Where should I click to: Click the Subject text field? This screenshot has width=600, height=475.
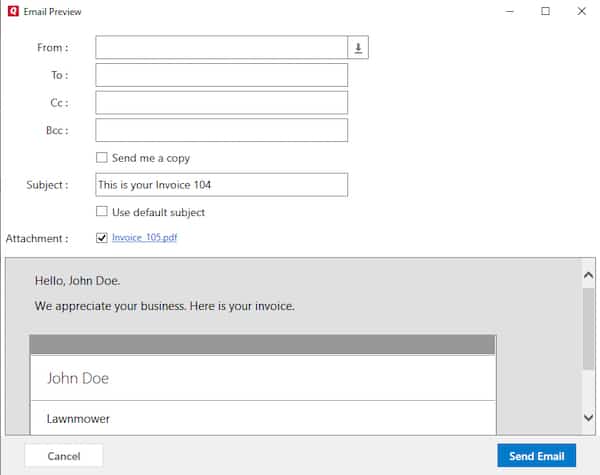click(221, 185)
